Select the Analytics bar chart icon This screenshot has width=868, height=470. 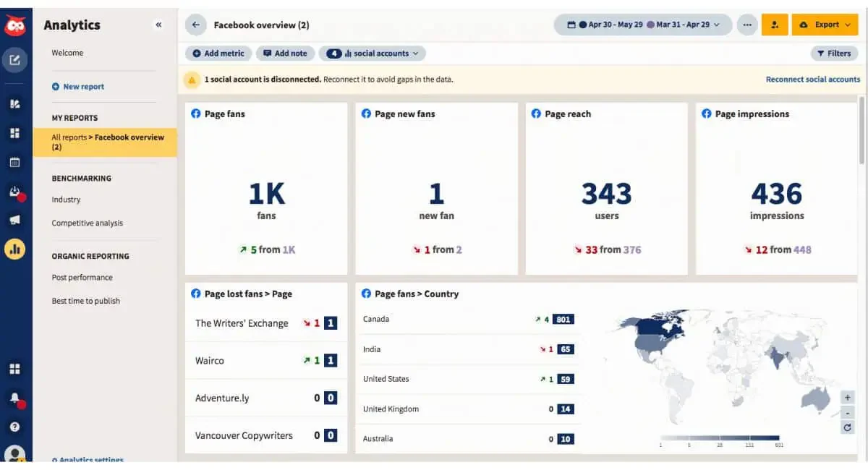pyautogui.click(x=15, y=249)
